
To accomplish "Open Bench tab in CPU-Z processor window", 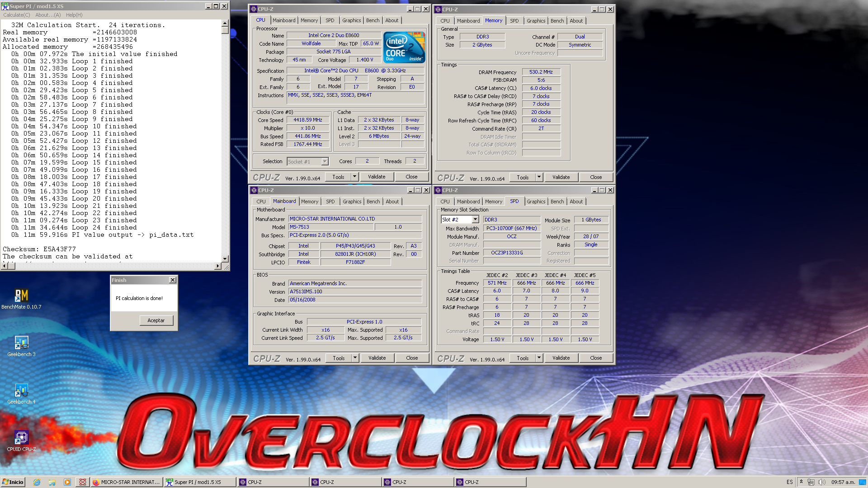I will click(x=373, y=20).
